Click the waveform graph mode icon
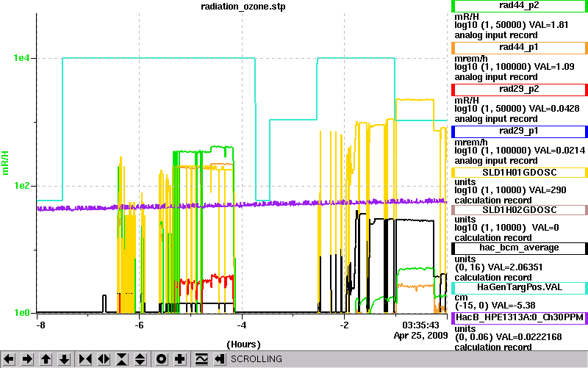Viewport: 588px width, 368px height. click(x=201, y=359)
